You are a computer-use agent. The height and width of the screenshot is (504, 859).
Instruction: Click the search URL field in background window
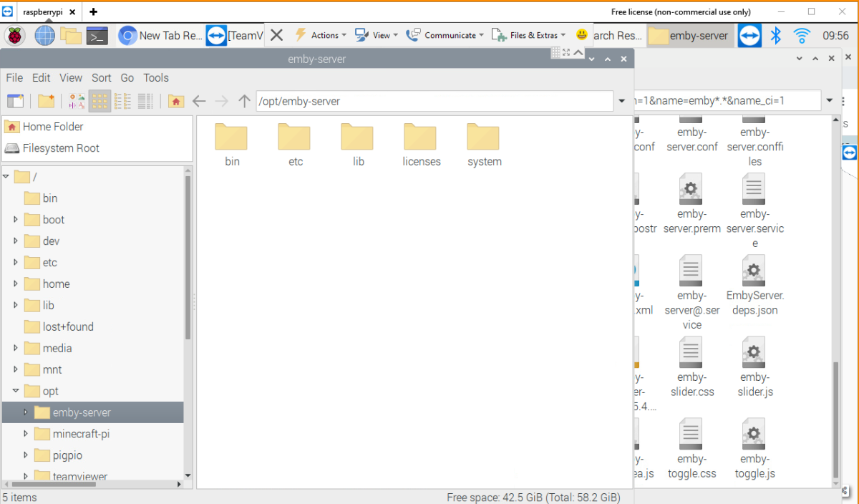pyautogui.click(x=727, y=101)
